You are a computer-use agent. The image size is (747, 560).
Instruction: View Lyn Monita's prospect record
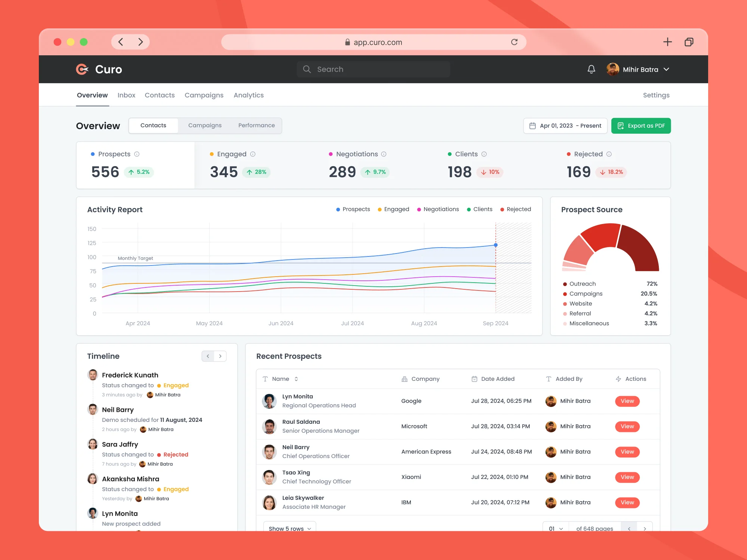pos(627,401)
